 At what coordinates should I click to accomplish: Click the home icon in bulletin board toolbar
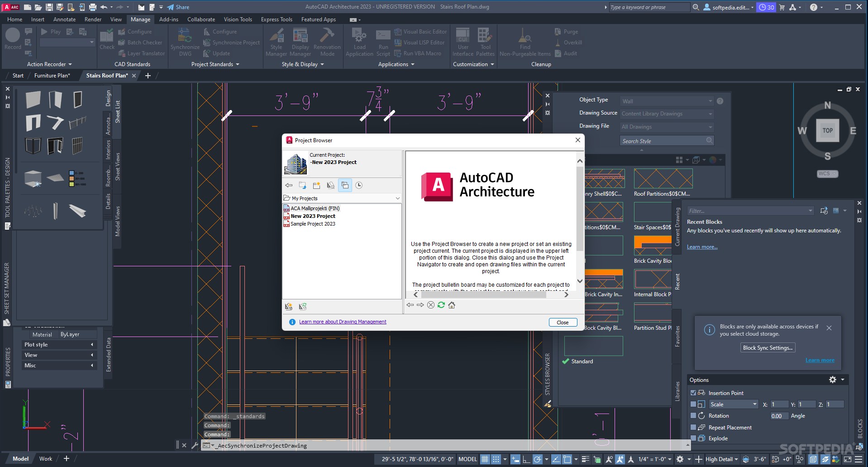point(452,305)
